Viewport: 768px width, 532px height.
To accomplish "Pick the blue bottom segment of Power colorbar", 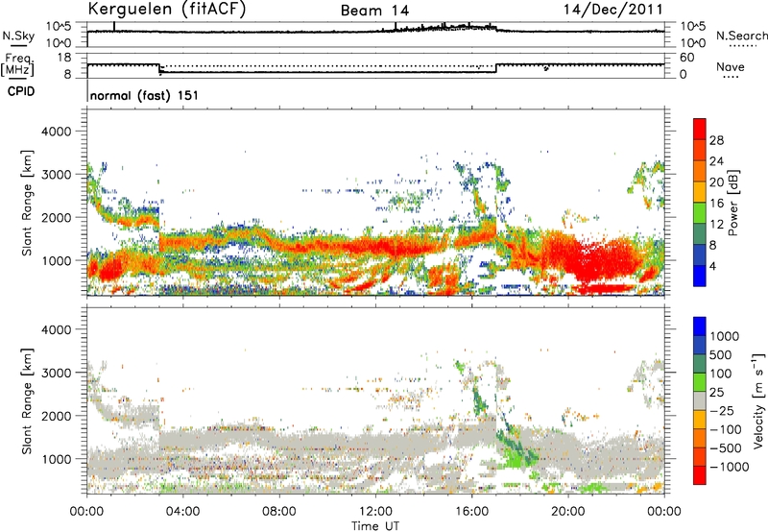I will 700,276.
